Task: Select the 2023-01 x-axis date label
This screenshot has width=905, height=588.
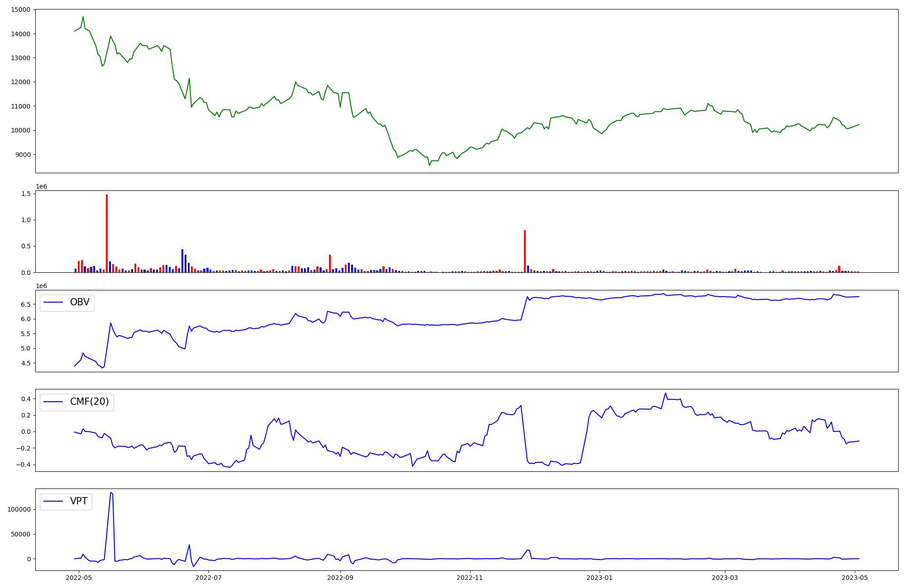Action: 600,577
